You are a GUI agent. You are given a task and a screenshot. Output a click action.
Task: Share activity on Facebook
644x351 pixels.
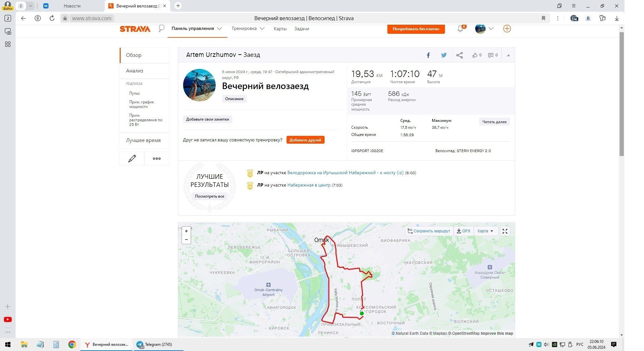(x=428, y=55)
